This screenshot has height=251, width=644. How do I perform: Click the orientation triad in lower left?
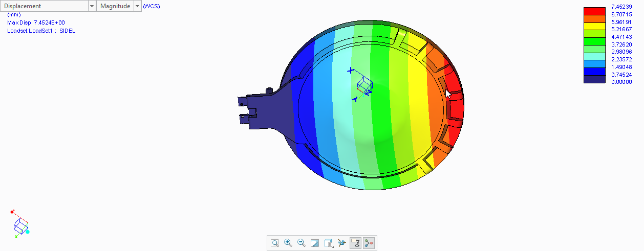click(20, 224)
